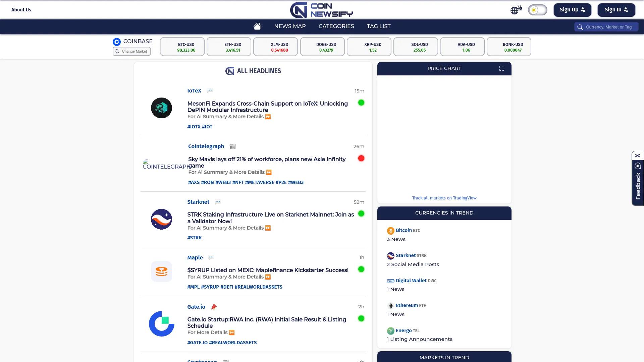644x362 pixels.
Task: Click the chat bubble icon beside Maple
Action: coord(211,257)
